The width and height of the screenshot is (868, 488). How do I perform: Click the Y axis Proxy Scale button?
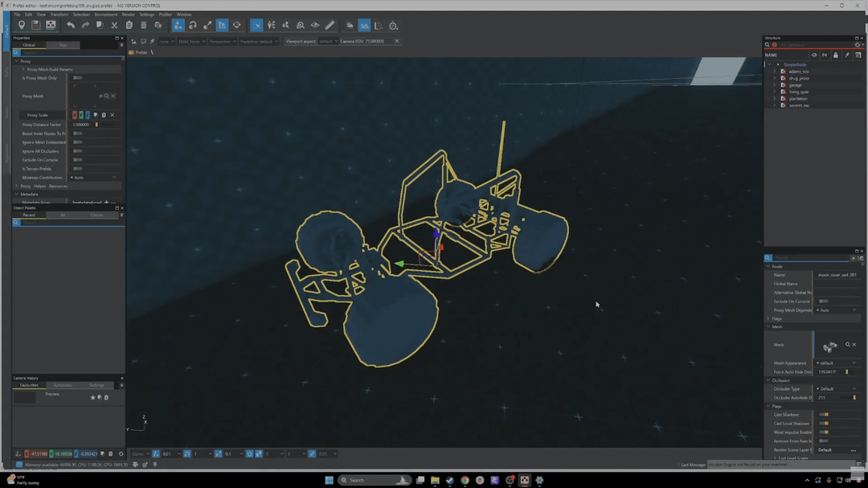(81, 115)
